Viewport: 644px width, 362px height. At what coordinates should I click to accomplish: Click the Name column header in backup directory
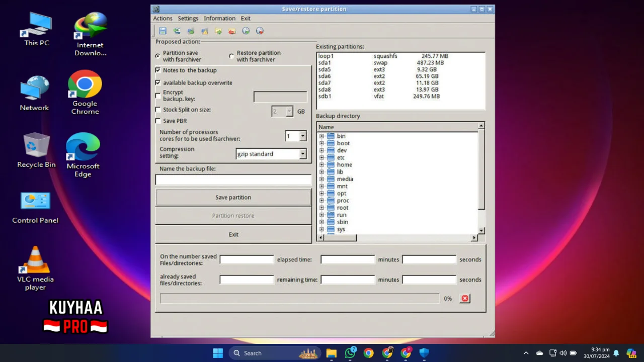pyautogui.click(x=397, y=127)
